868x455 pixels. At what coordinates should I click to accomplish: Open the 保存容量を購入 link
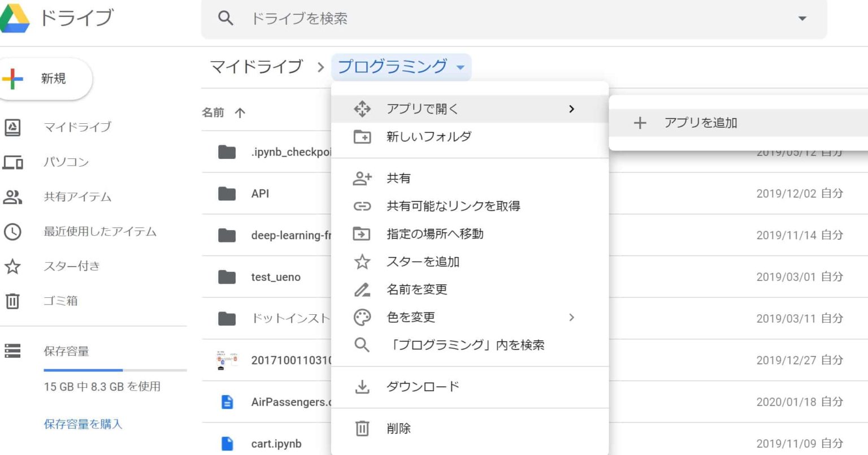click(83, 424)
